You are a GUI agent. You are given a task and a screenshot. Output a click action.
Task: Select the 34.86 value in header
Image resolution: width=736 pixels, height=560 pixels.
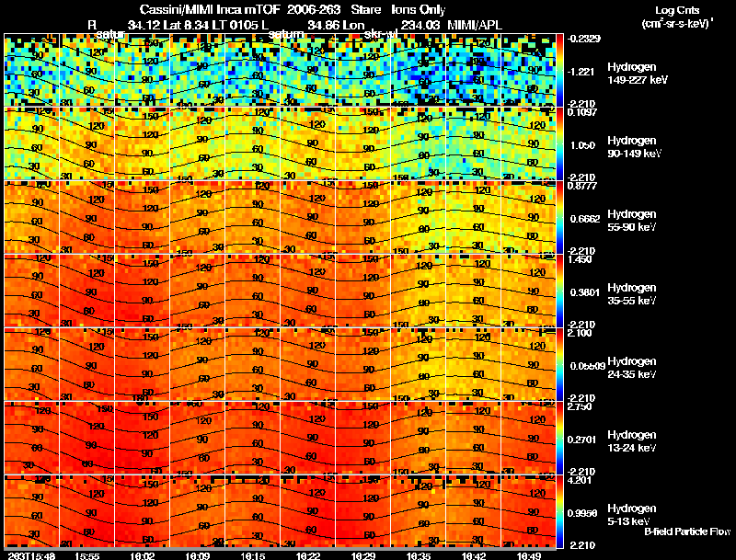click(x=324, y=25)
